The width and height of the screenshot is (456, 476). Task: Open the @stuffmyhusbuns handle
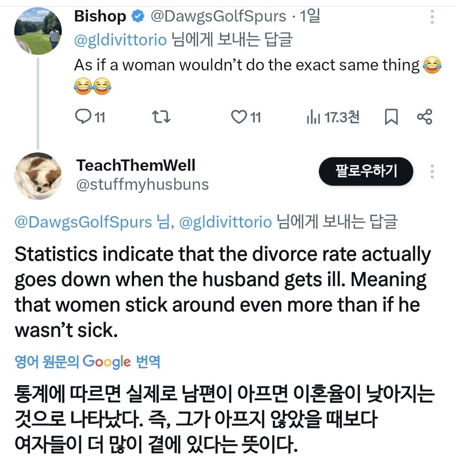[142, 185]
